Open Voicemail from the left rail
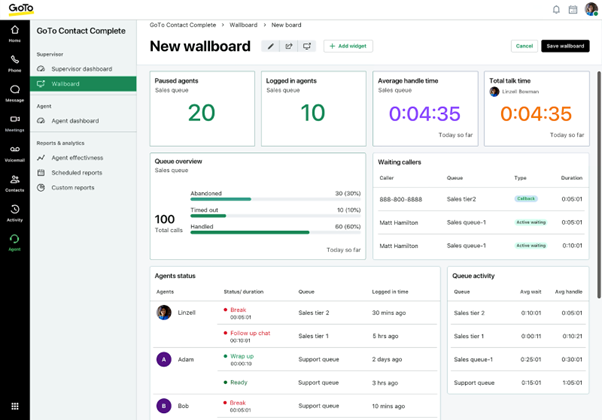 pyautogui.click(x=15, y=149)
